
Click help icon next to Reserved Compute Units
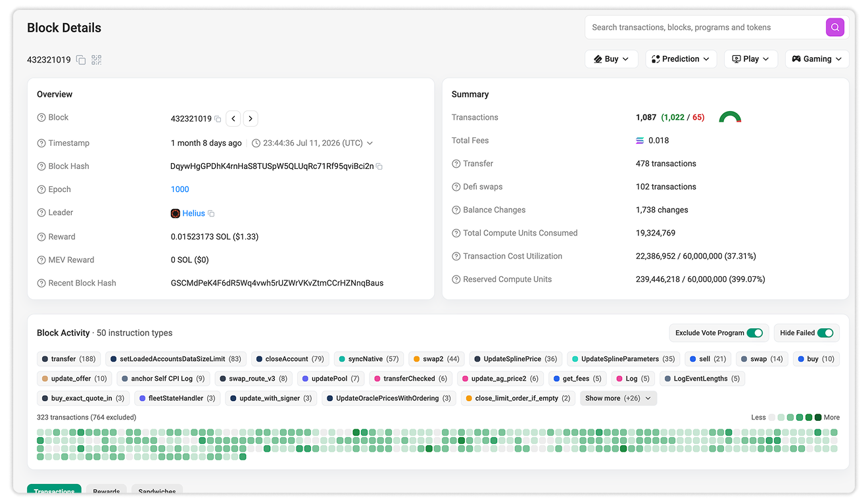(x=456, y=279)
